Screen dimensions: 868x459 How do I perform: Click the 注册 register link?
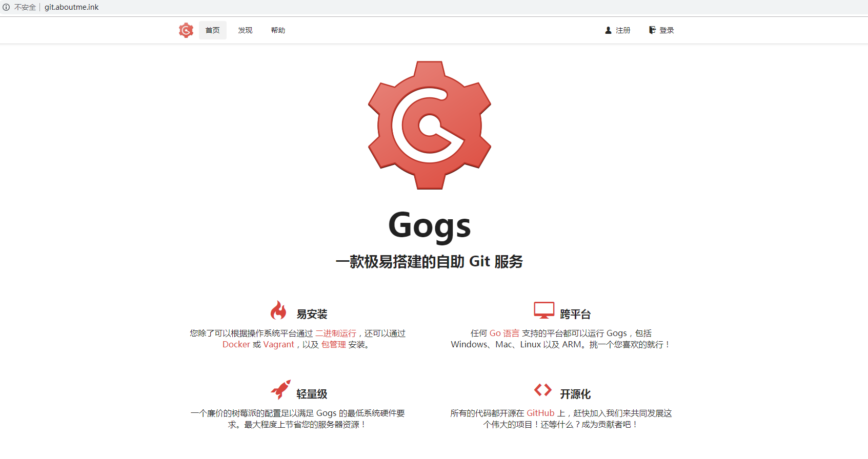click(618, 30)
